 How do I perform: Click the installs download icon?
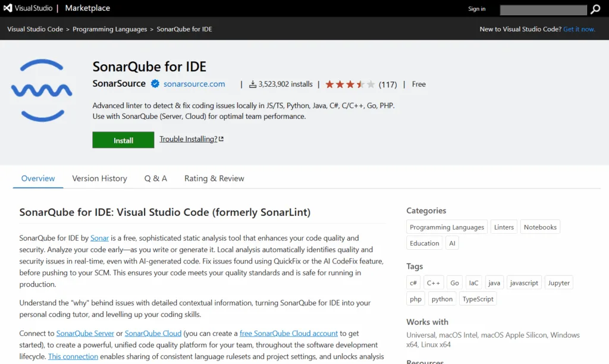pos(252,84)
